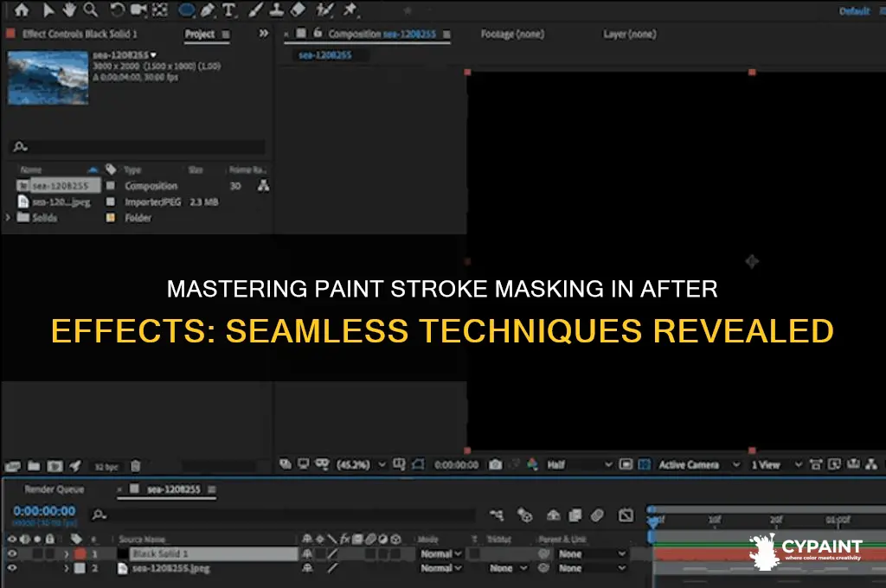Toggle the transparency grid button
This screenshot has height=588, width=886.
tap(644, 464)
